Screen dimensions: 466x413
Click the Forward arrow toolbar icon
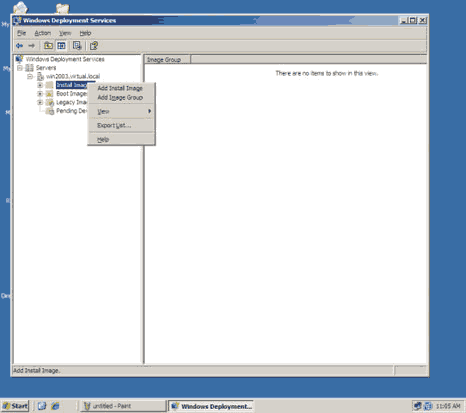tap(32, 46)
